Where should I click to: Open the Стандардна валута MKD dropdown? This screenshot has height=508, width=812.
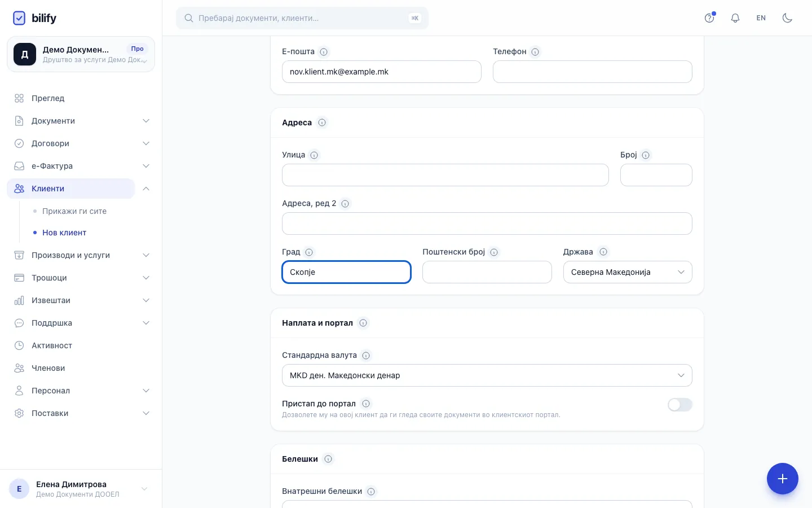[x=487, y=375]
